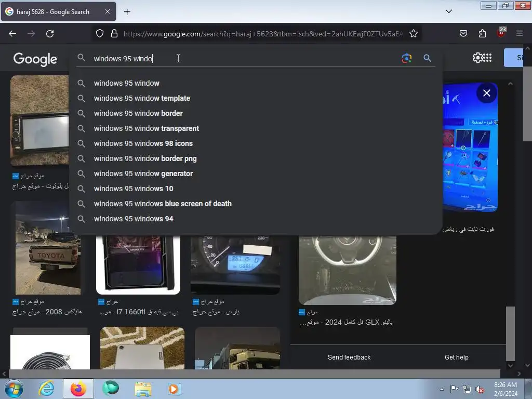Screen dimensions: 532x399
Task: Open the car stereo screen thumbnail
Action: pos(39,121)
